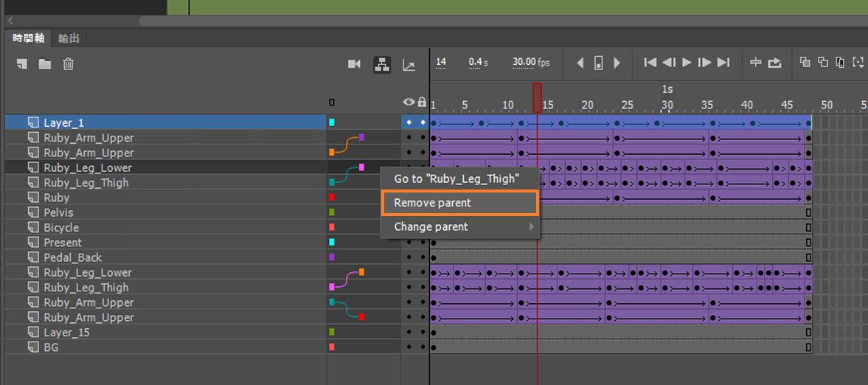
Task: Select the Bicycle layer
Action: point(166,227)
